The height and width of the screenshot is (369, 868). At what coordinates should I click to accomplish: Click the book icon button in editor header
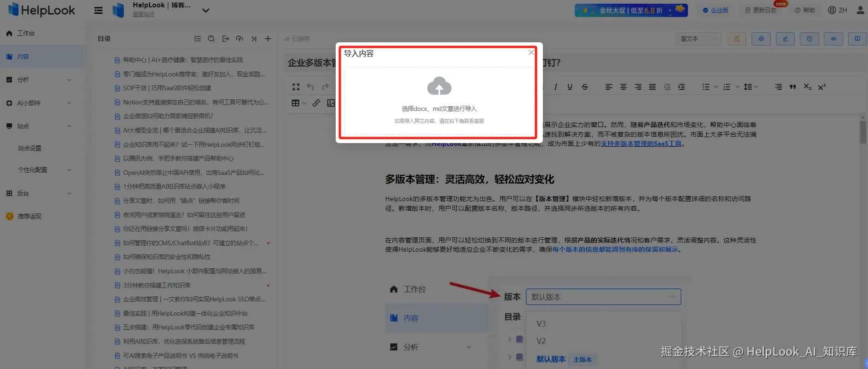(x=857, y=39)
